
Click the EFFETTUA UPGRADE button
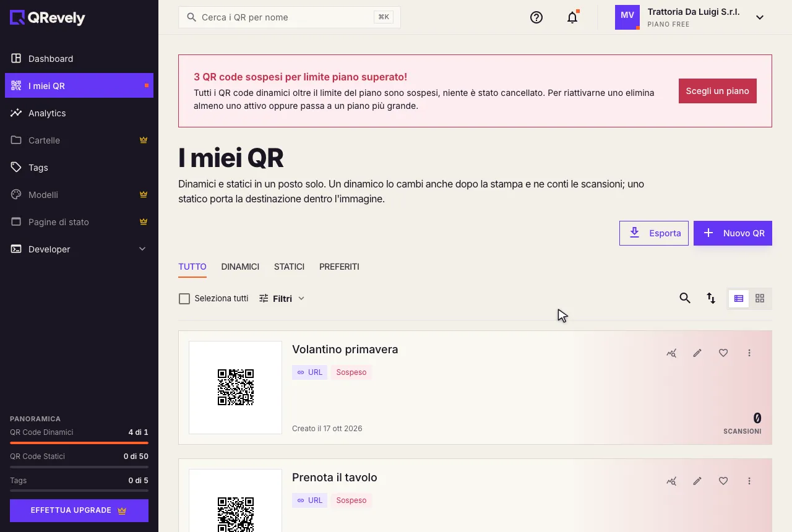pyautogui.click(x=79, y=511)
